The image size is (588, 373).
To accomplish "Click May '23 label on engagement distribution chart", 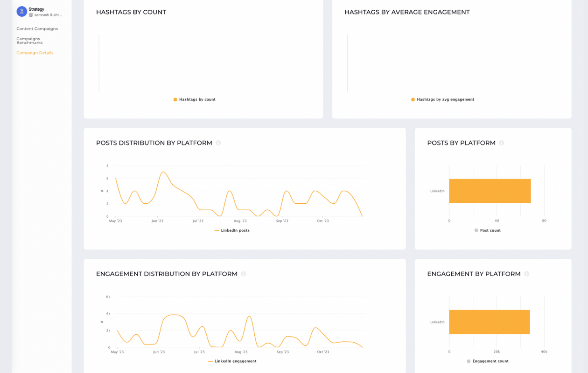I will (117, 352).
